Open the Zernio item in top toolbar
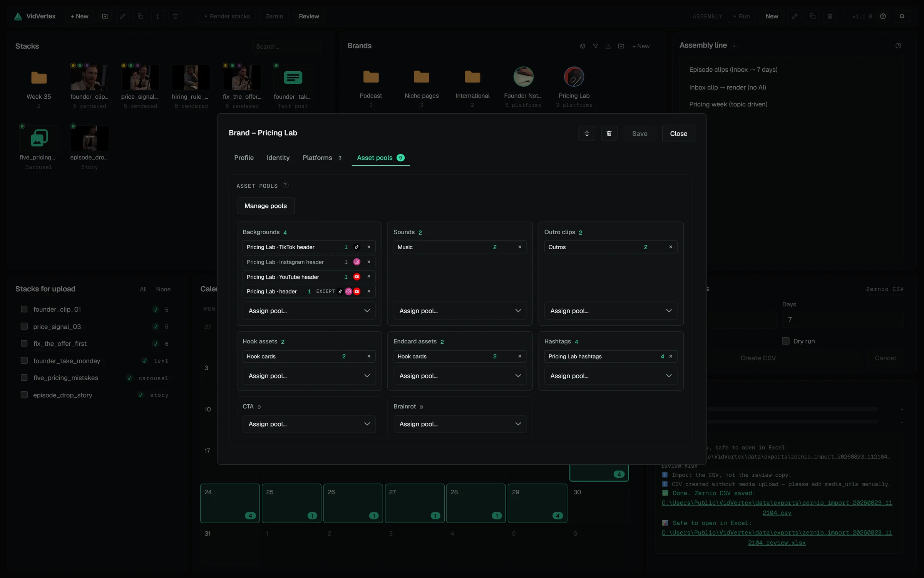Screen dimensions: 924x578 click(274, 16)
